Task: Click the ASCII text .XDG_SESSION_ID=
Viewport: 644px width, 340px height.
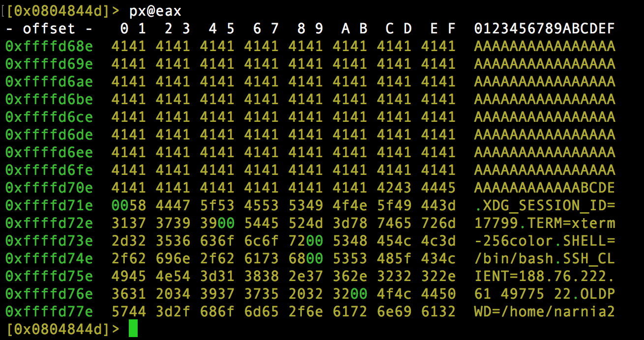Action: [x=544, y=205]
